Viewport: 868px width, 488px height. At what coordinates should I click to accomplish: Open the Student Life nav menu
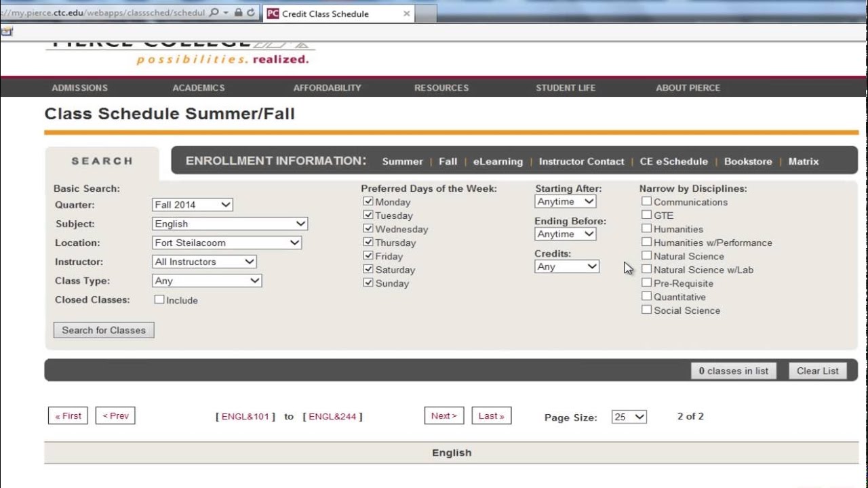point(566,87)
